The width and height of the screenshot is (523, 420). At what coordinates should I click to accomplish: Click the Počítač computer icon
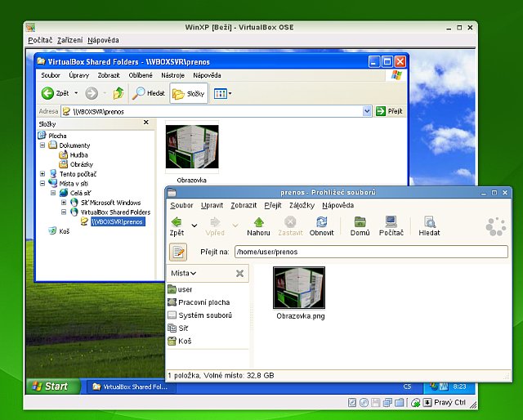pyautogui.click(x=391, y=222)
